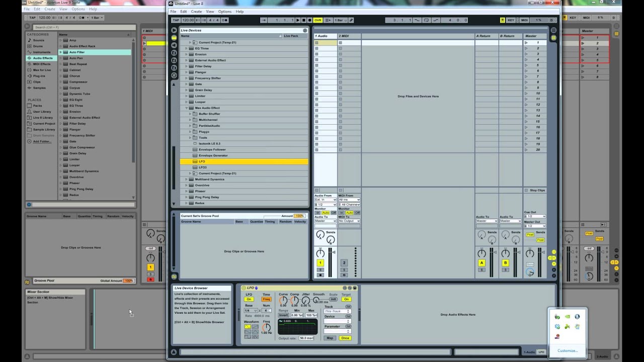This screenshot has width=644, height=362.
Task: Select sine waveform in LFO device
Action: click(248, 327)
